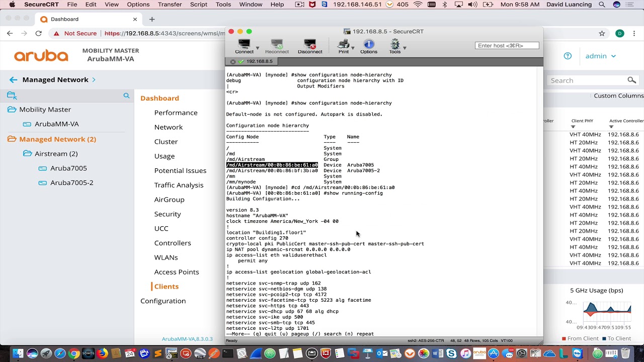The width and height of the screenshot is (644, 362).
Task: Open Performance dashboard page
Action: coord(176,113)
